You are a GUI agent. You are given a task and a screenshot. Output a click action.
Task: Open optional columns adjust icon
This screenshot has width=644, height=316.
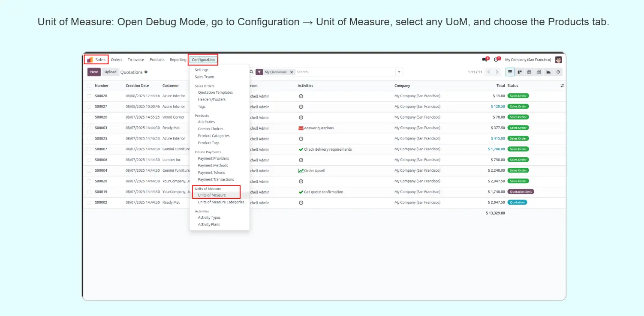tap(562, 86)
